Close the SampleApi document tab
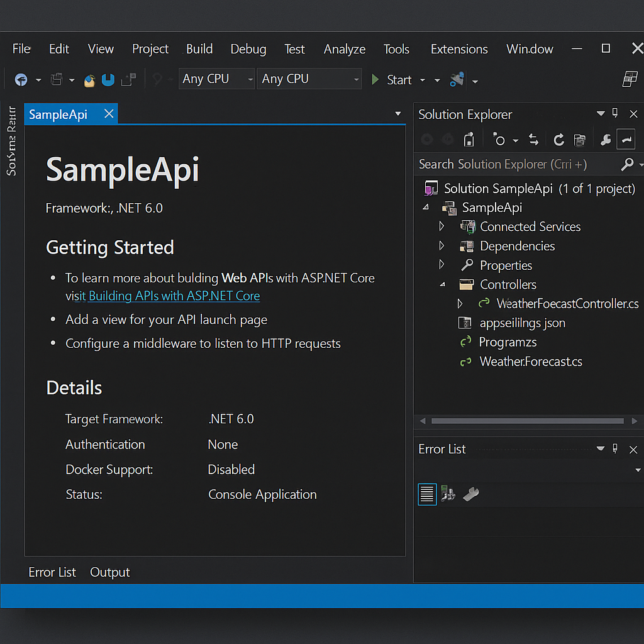The height and width of the screenshot is (644, 644). click(109, 114)
